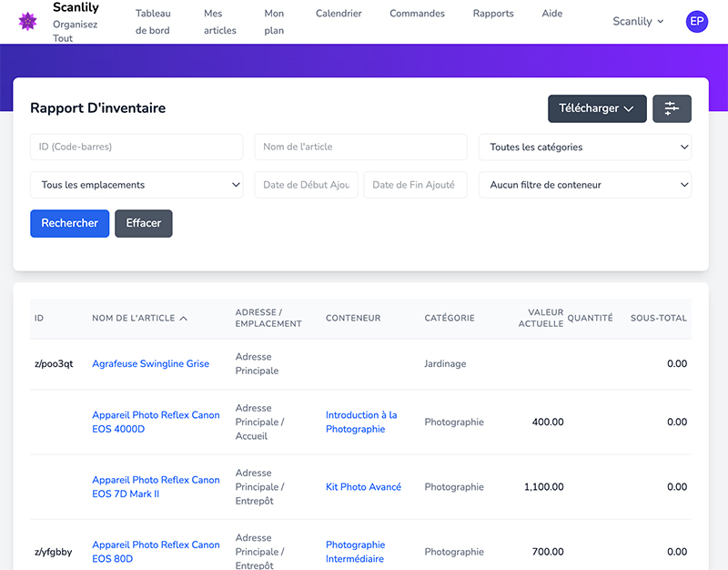Click the Adresse / Emplacement column header

point(268,318)
